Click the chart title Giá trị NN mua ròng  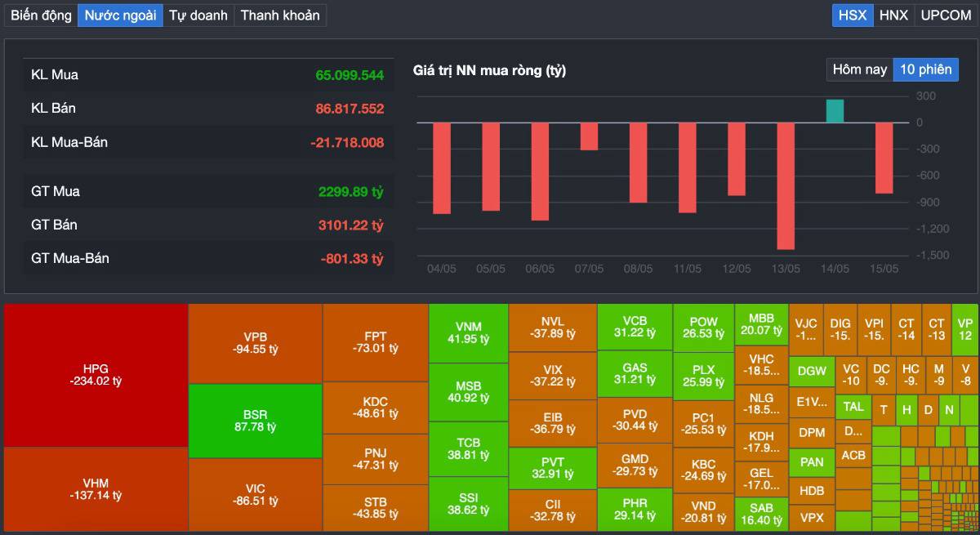(489, 70)
